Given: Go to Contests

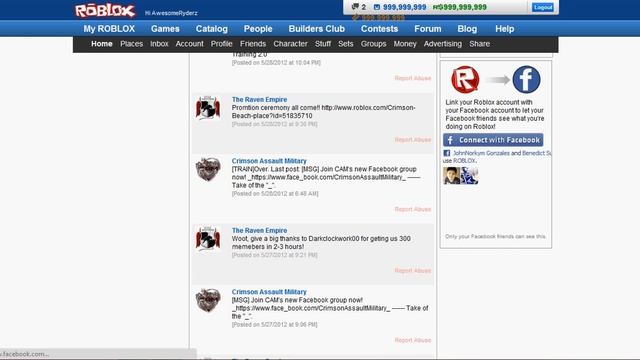Looking at the screenshot, I should 379,29.
